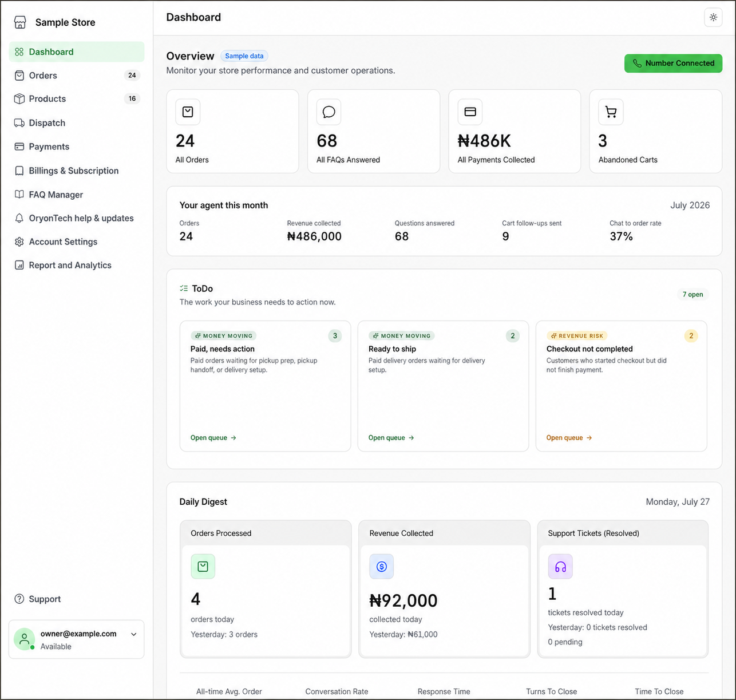Select Billings & Subscription in sidebar
Viewport: 736px width, 700px height.
pyautogui.click(x=77, y=171)
